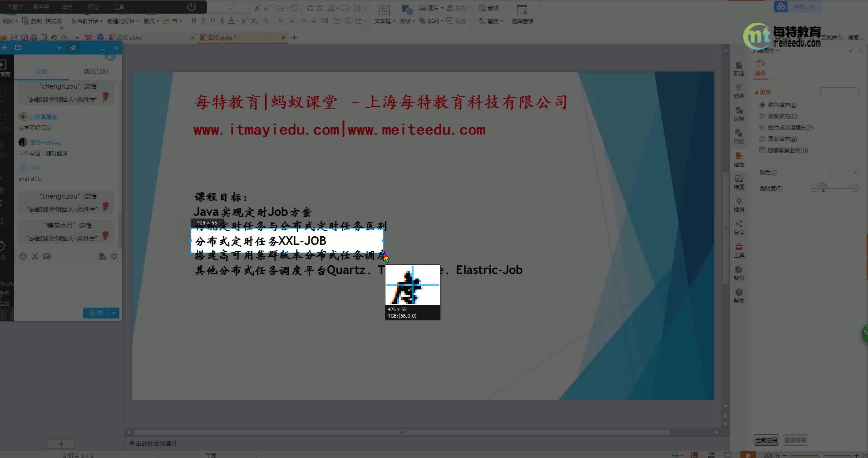The height and width of the screenshot is (458, 868).
Task: Select 图片或纹理填充 radio option
Action: pos(762,128)
